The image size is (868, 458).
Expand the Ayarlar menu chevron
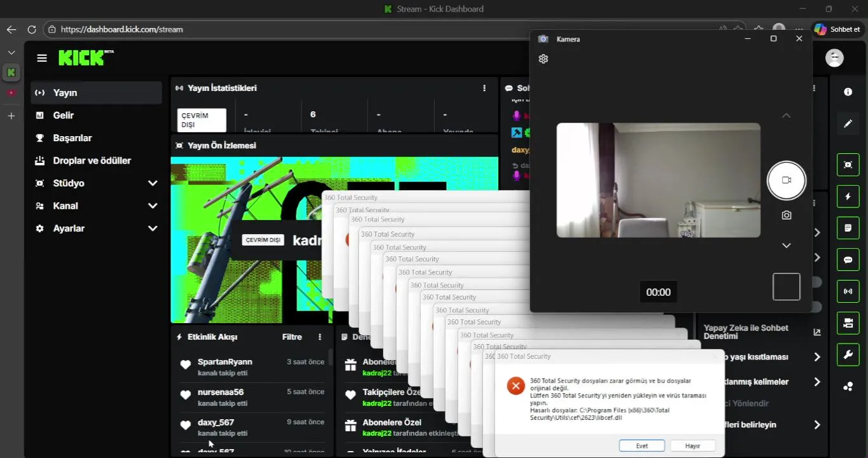153,228
